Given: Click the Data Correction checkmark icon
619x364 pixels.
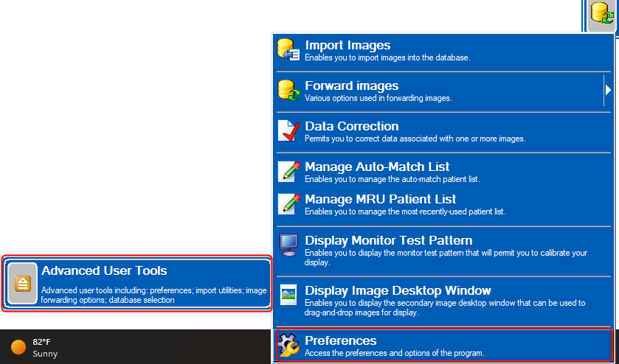Looking at the screenshot, I should tap(288, 130).
